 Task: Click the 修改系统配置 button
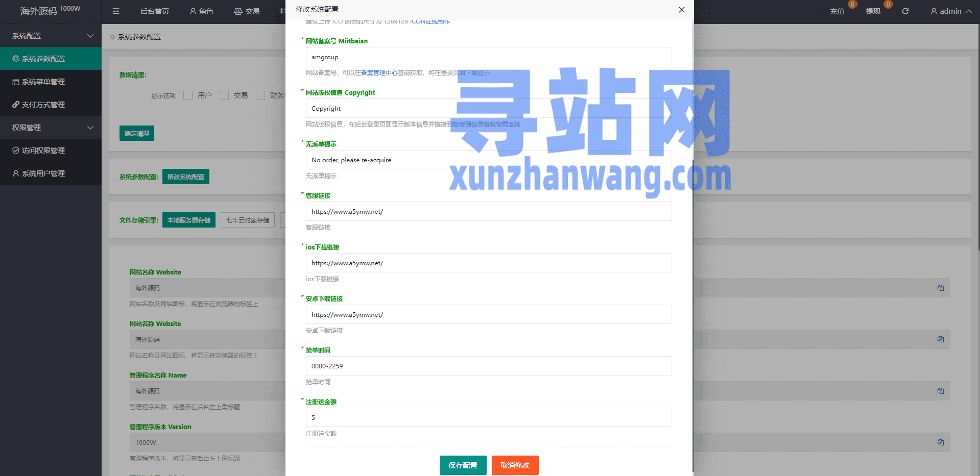click(x=186, y=177)
